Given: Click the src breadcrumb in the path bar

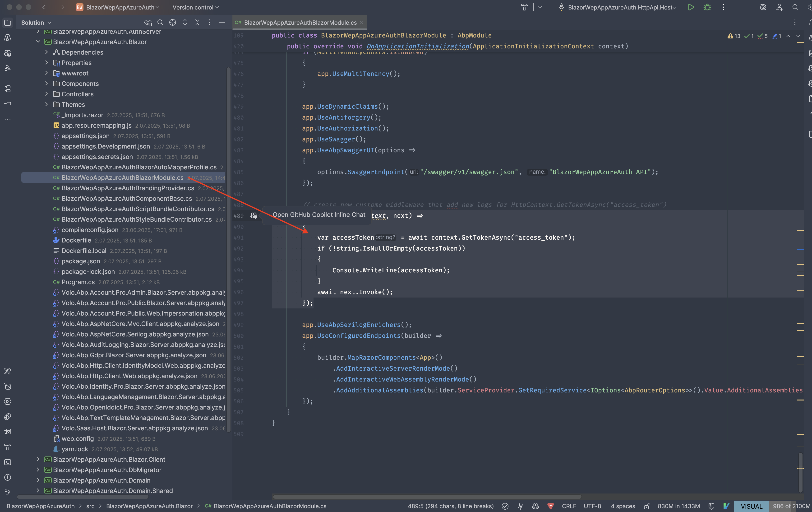Looking at the screenshot, I should click(90, 506).
